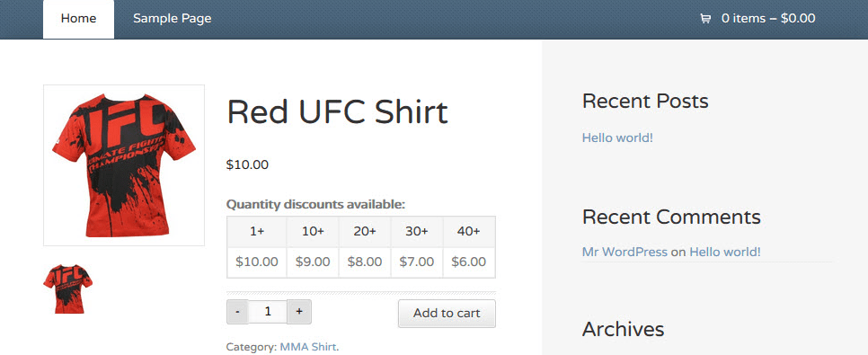Select the 40+ quantity discount tier cell
Screen dimensions: 868x355
(x=469, y=232)
